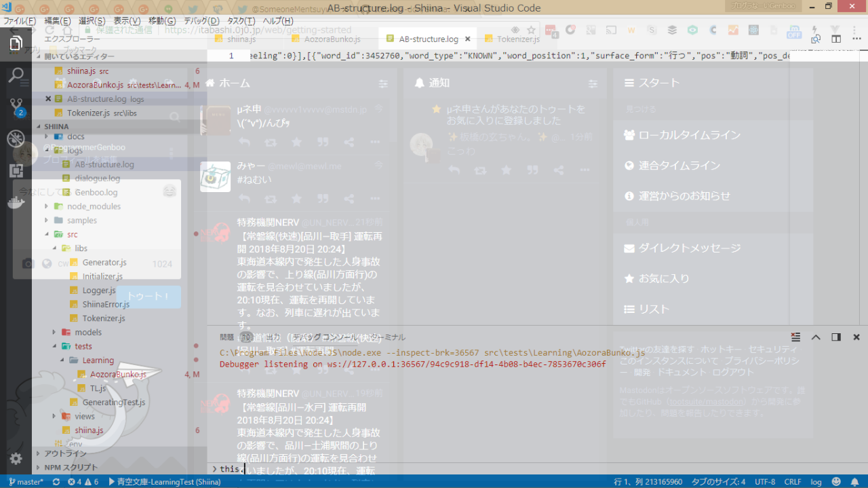Toggle panel position to the side
The image size is (868, 488).
click(x=836, y=337)
